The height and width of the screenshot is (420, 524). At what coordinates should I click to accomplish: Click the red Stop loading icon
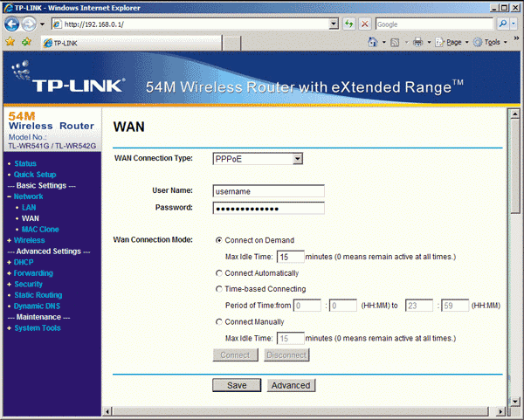pyautogui.click(x=365, y=24)
